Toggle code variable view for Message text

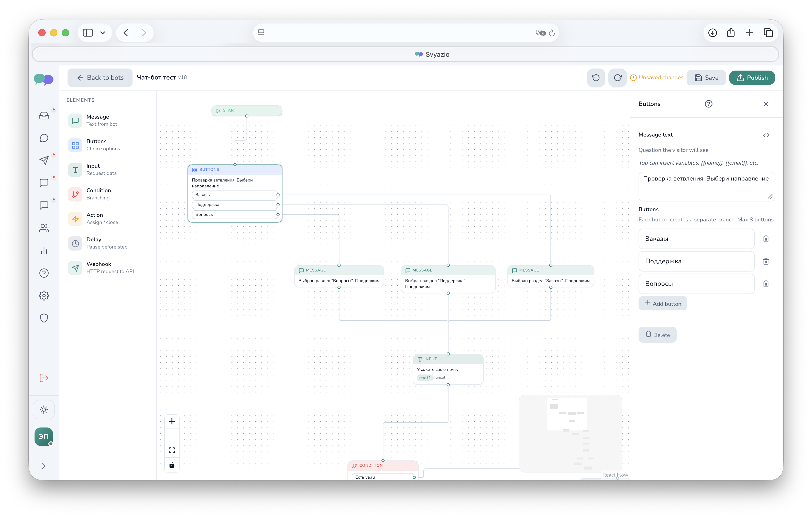click(766, 135)
